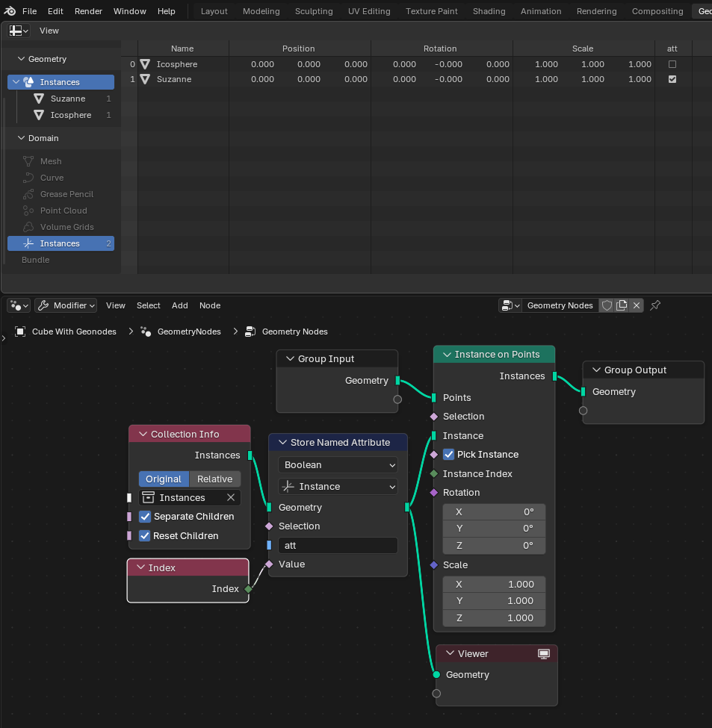Click the Volume Grids domain icon
This screenshot has height=728, width=712.
pyautogui.click(x=28, y=227)
